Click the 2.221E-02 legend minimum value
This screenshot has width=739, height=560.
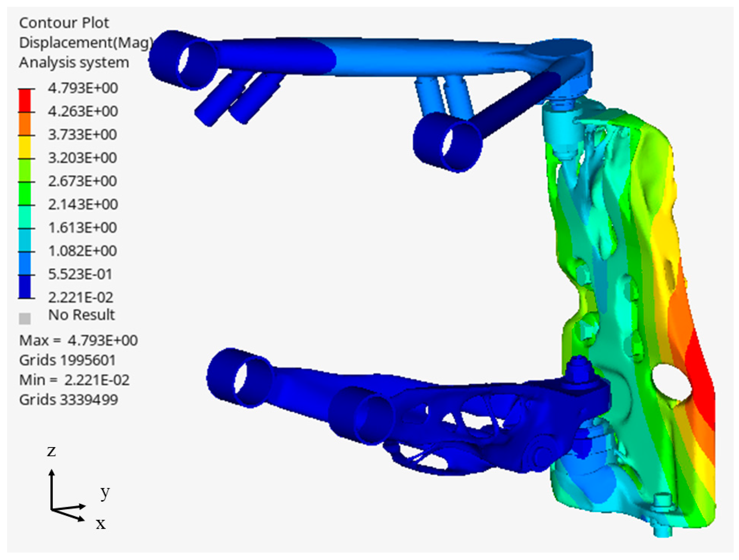81,298
